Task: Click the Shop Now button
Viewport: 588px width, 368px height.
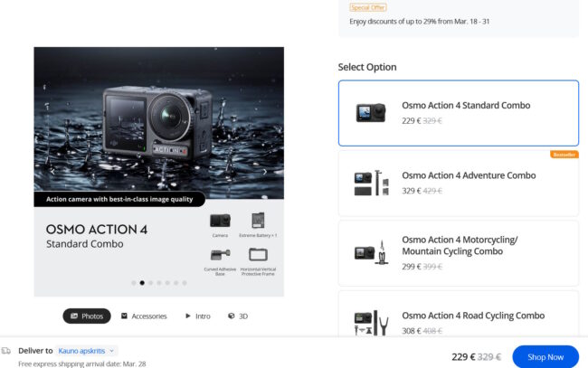Action: (x=545, y=356)
